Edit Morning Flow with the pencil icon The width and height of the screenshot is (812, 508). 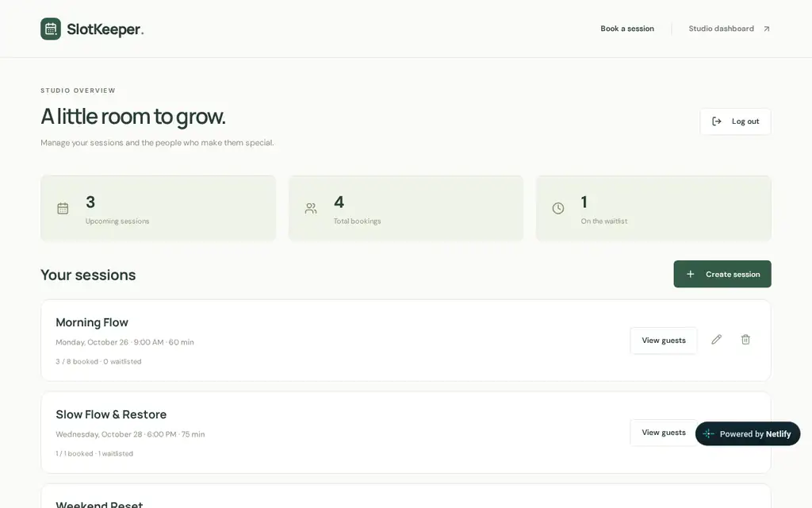point(716,340)
